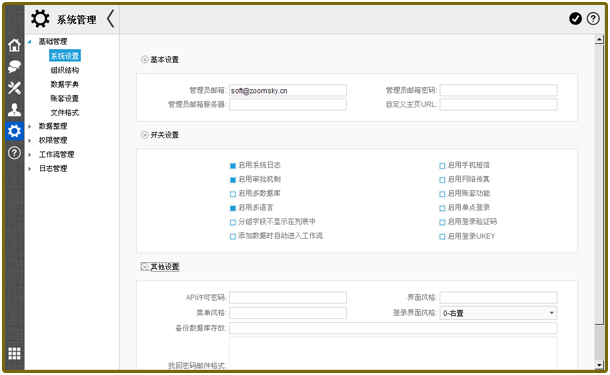Click the help icon top right
Viewport: 610px width, 375px height.
pyautogui.click(x=593, y=18)
